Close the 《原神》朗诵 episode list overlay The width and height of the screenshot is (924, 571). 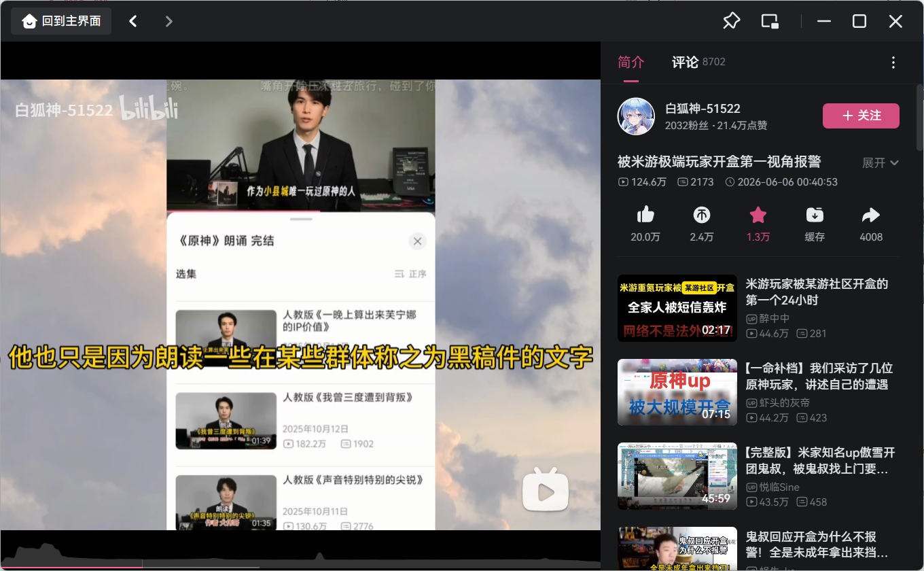coord(418,241)
